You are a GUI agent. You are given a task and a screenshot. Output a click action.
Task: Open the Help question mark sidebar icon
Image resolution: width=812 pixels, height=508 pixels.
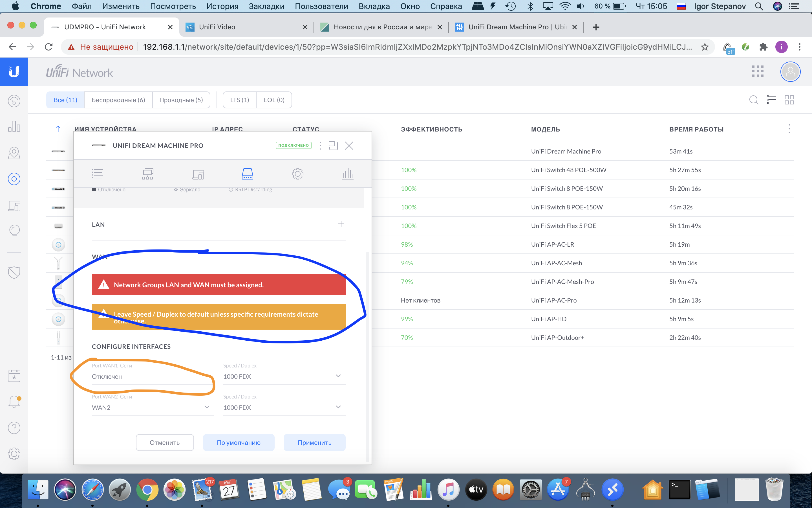pyautogui.click(x=14, y=428)
